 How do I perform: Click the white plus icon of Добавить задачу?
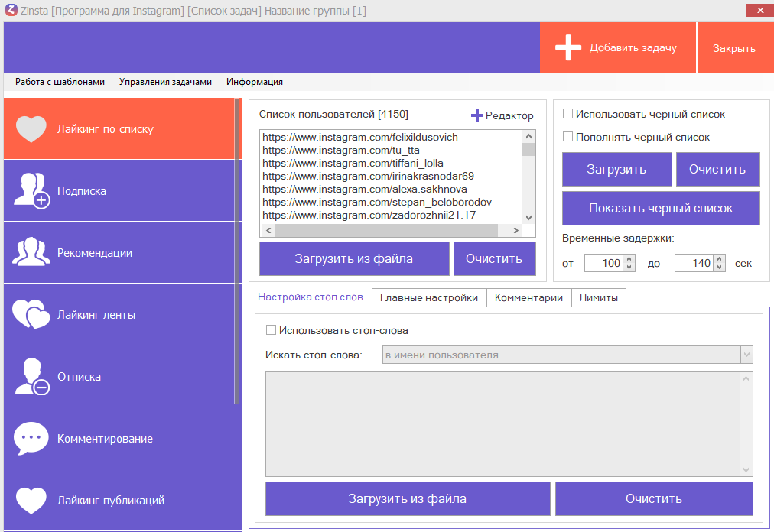point(568,48)
